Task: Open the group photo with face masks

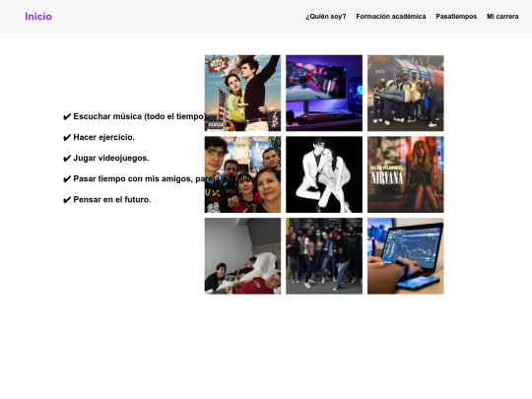Action: tap(324, 256)
